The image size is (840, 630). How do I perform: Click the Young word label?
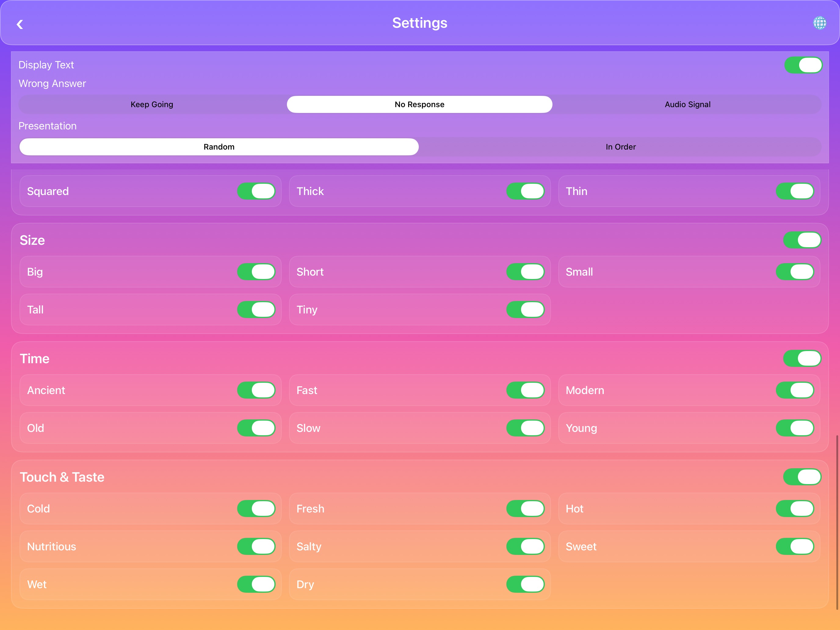[581, 428]
